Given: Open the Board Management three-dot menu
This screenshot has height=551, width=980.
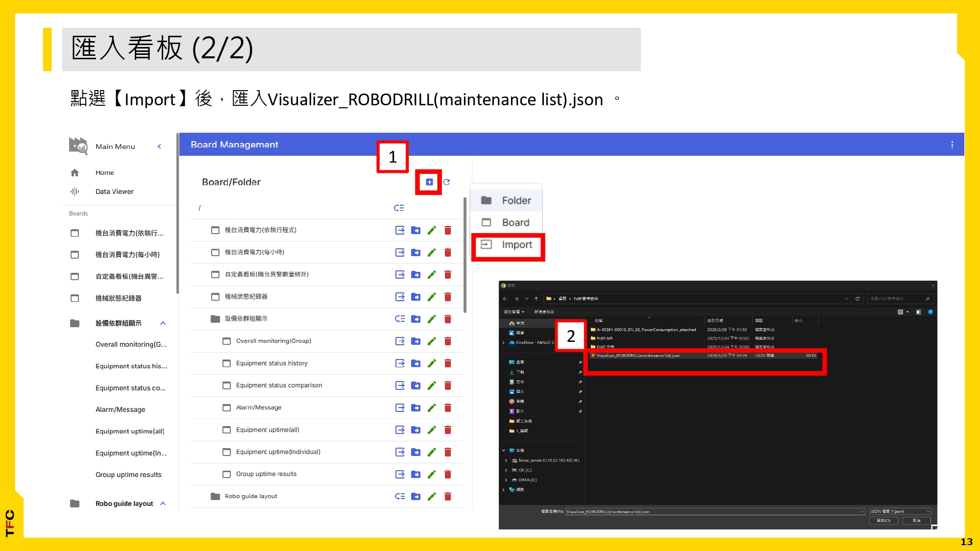Looking at the screenshot, I should pyautogui.click(x=952, y=144).
